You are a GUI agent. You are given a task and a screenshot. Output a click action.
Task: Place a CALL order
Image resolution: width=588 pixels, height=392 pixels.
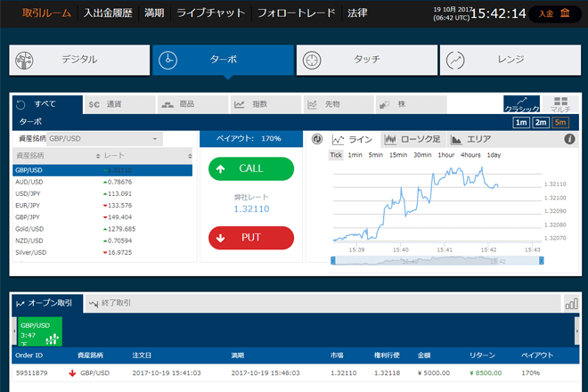point(251,168)
